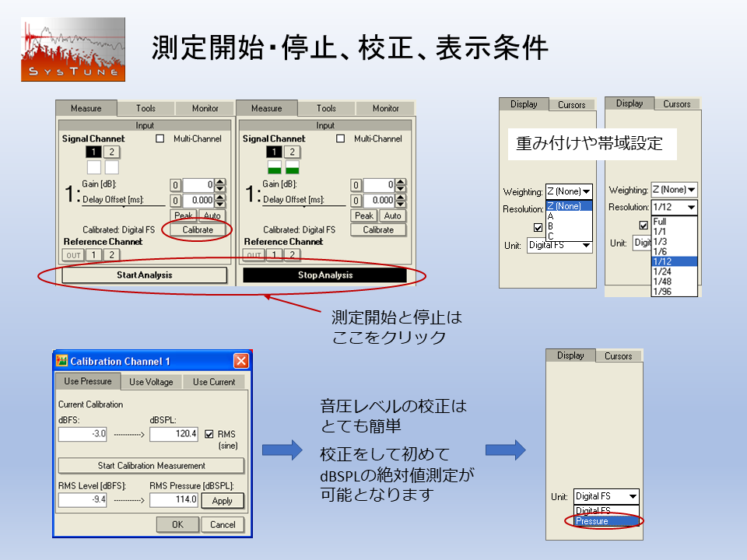This screenshot has width=747, height=560.
Task: Toggle the checkbox under the Weighting list
Action: [x=538, y=227]
